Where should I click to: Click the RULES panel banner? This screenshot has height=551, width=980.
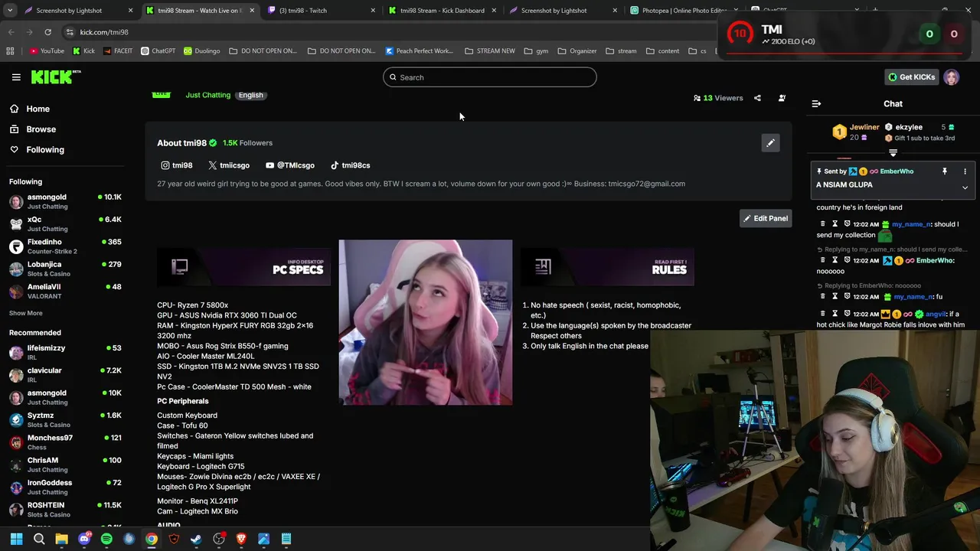(607, 266)
